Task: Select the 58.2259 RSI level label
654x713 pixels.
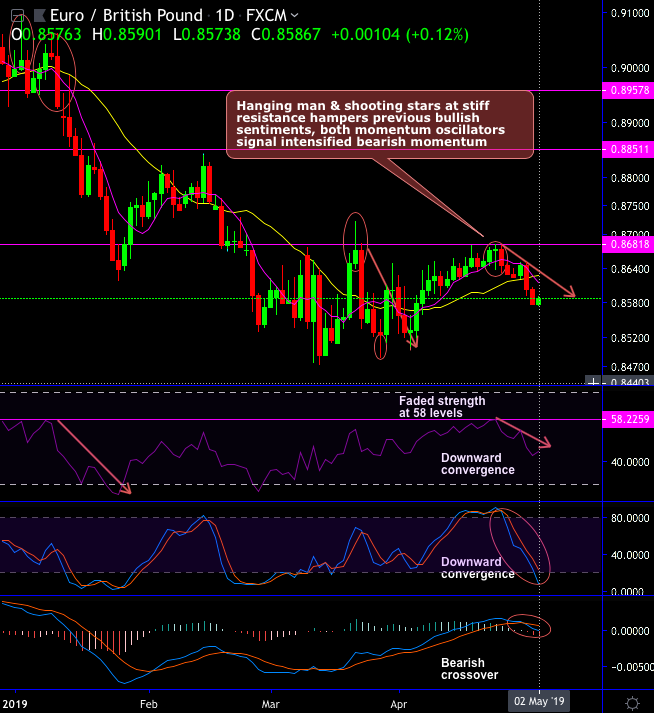Action: click(x=628, y=419)
